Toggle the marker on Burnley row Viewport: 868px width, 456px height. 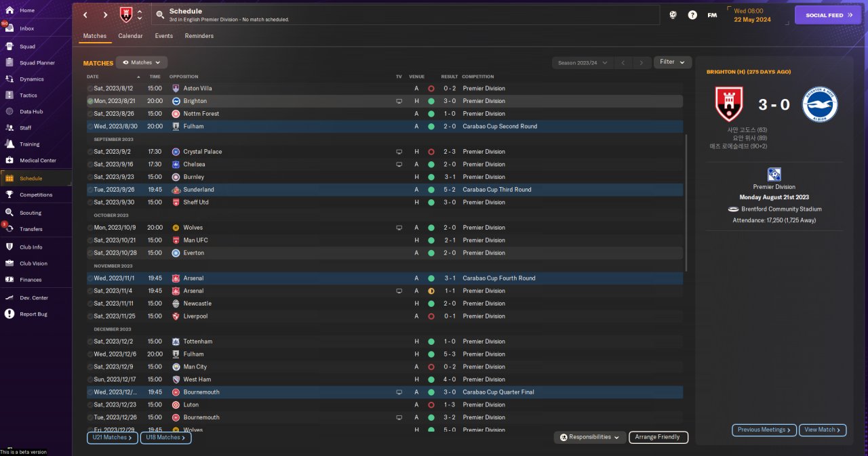click(x=90, y=177)
